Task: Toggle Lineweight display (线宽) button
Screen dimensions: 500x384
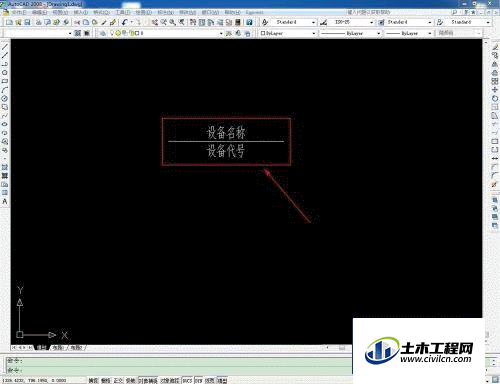Action: pos(210,380)
